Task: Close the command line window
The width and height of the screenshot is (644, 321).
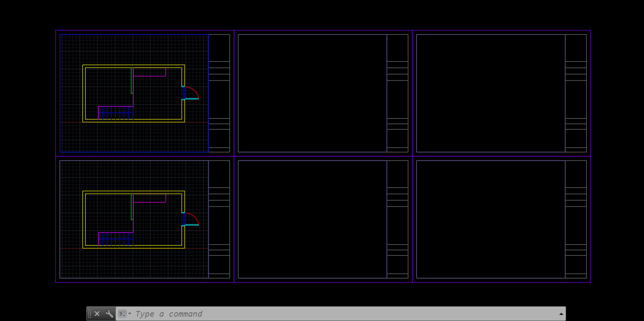Action: pos(97,314)
